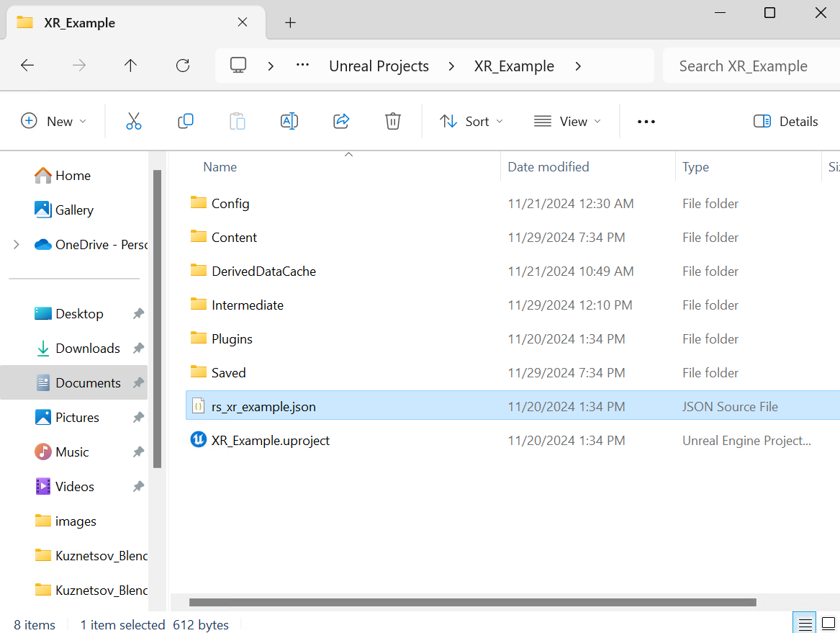Unpin Music using its pin icon
Image resolution: width=840 pixels, height=633 pixels.
(x=138, y=452)
